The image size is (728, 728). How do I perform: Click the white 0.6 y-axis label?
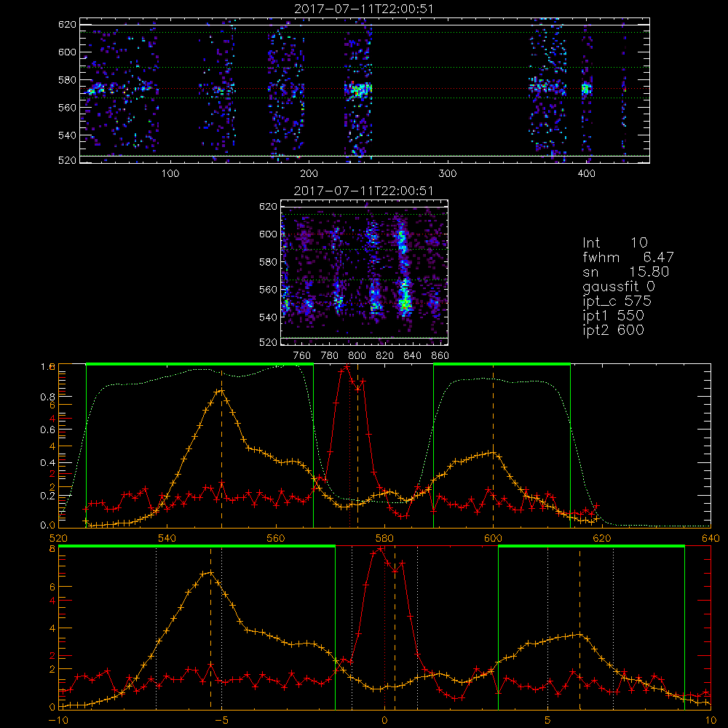pos(47,430)
